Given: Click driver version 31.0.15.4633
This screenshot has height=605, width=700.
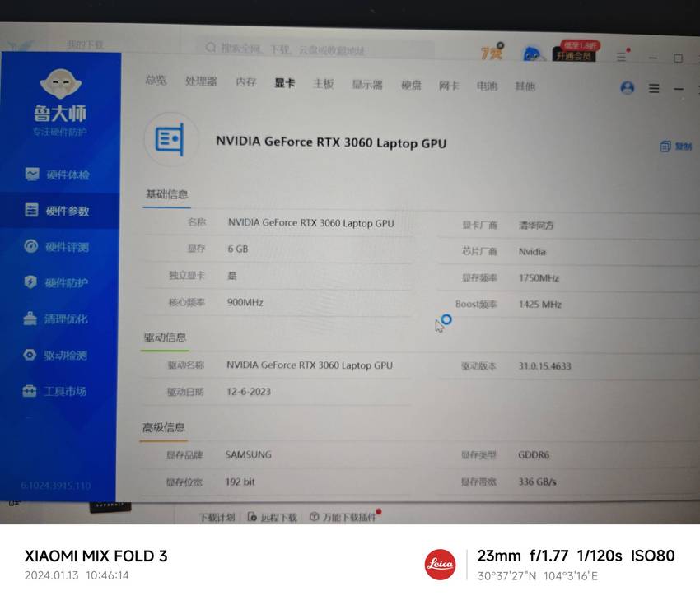Looking at the screenshot, I should pos(544,365).
